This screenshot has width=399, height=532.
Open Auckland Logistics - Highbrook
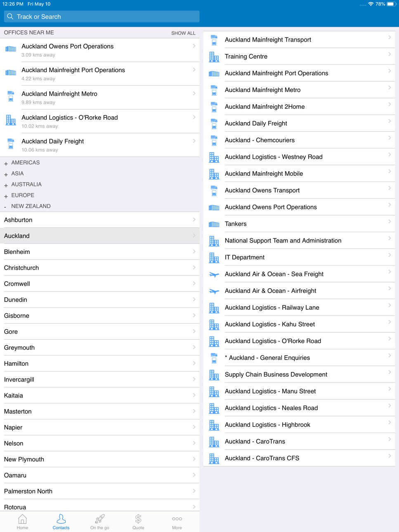coord(299,425)
